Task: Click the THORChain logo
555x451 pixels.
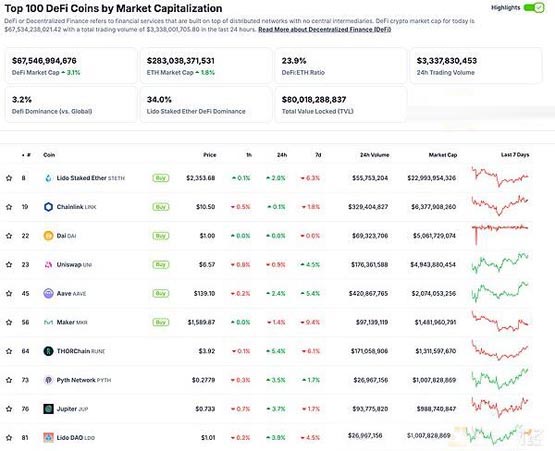Action: (x=48, y=351)
